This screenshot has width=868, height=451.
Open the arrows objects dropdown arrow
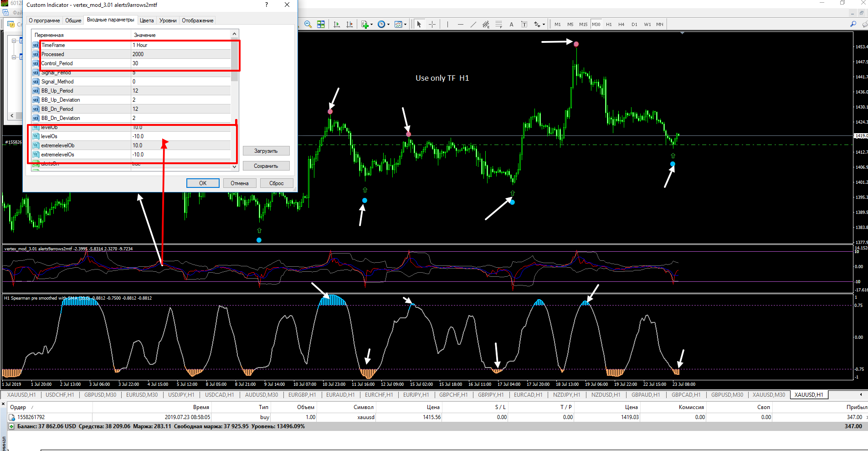pyautogui.click(x=544, y=25)
